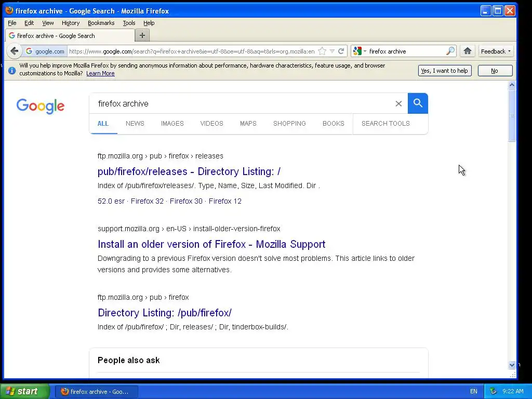Expand the URL history dropdown arrow
Image resolution: width=532 pixels, height=399 pixels.
[332, 51]
